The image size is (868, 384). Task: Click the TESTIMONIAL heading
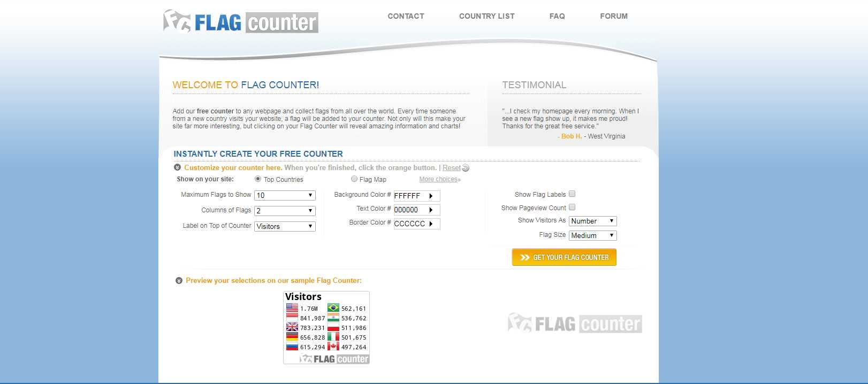coord(534,85)
